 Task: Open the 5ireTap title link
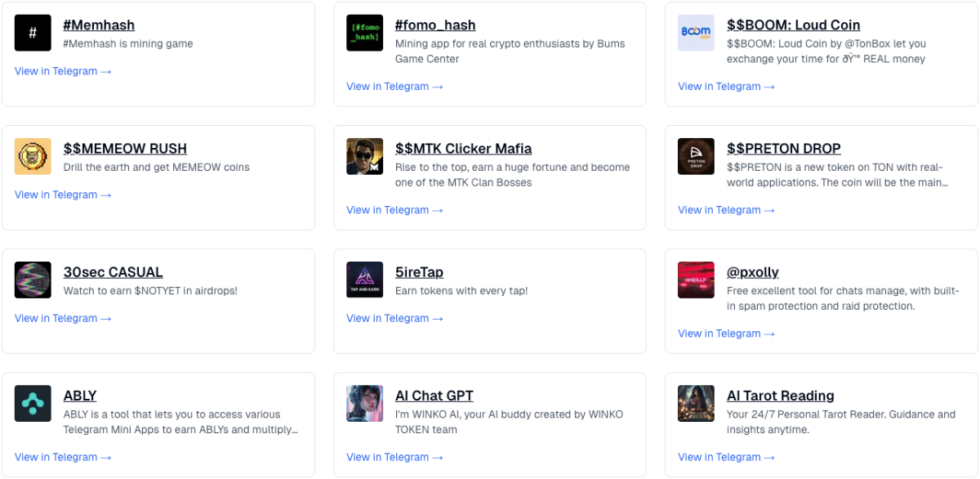[x=419, y=272]
